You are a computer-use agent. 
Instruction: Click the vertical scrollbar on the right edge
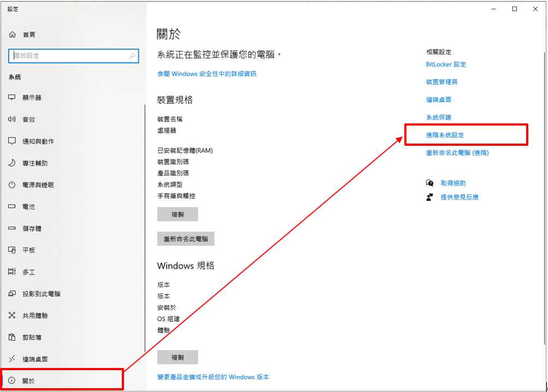[544, 197]
